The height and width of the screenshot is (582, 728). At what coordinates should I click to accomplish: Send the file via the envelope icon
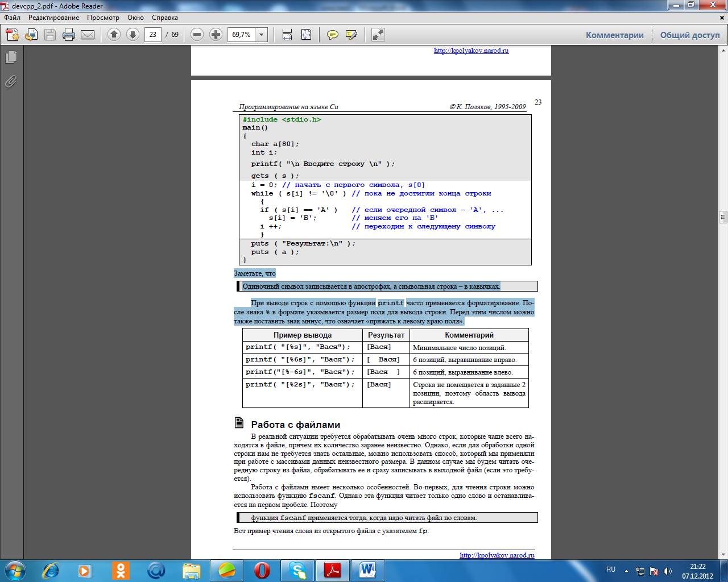[x=88, y=35]
